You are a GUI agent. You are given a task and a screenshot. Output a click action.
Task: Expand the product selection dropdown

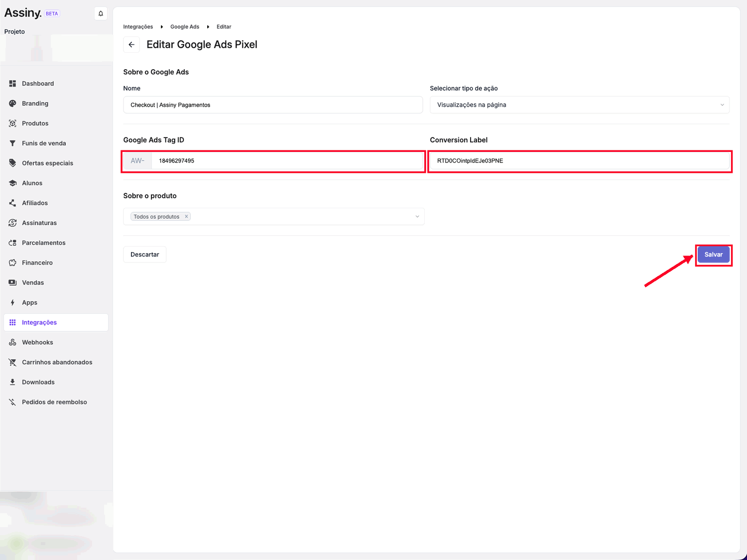pyautogui.click(x=417, y=217)
